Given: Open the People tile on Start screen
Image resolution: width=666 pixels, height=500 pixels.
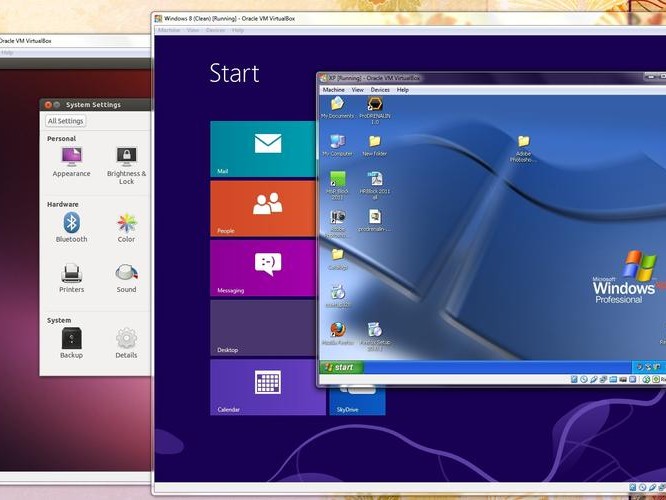Looking at the screenshot, I should 263,209.
